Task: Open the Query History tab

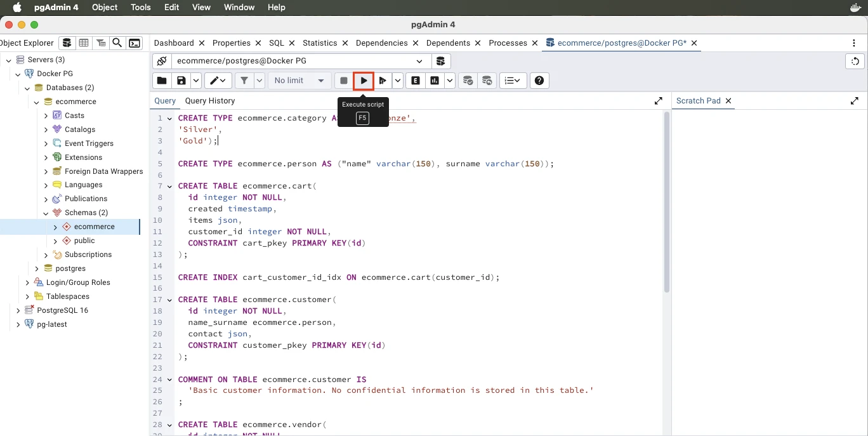Action: [x=210, y=101]
